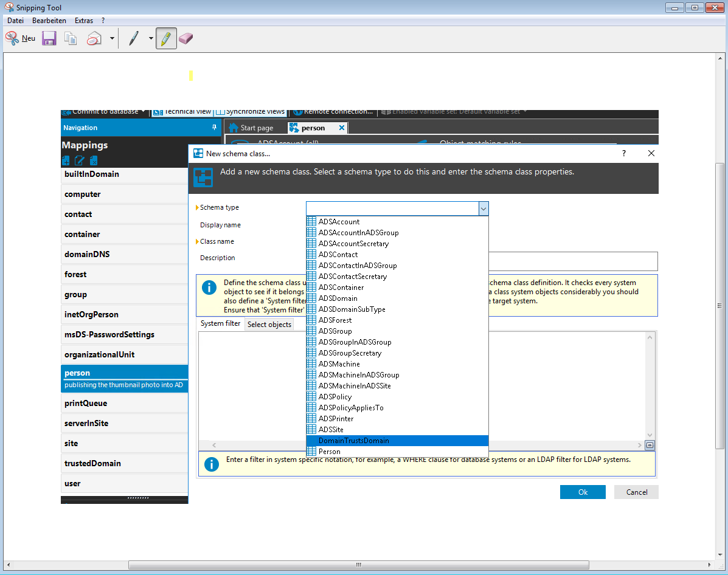The height and width of the screenshot is (575, 728).
Task: Choose ADSMachine schema type
Action: point(397,364)
